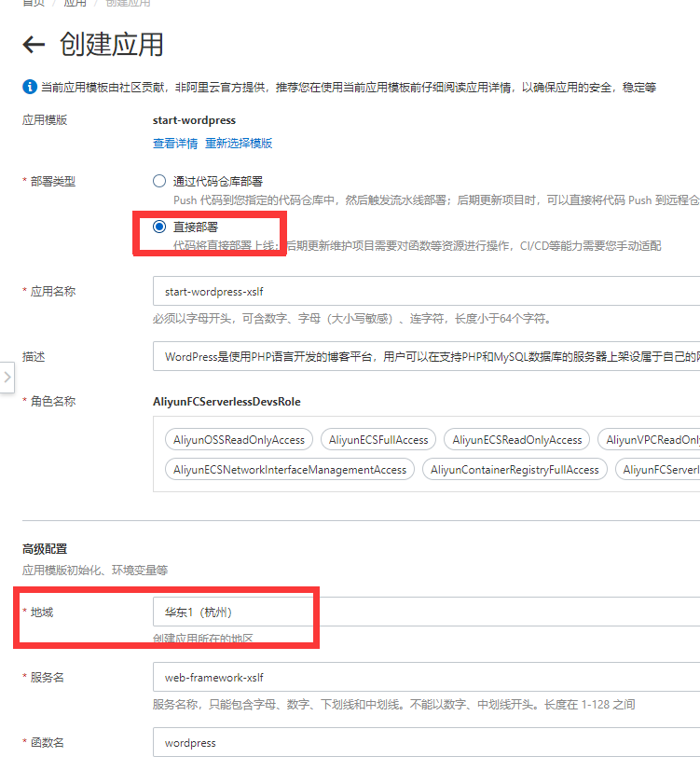Click 角色名称 field label
700x757 pixels.
click(x=52, y=401)
